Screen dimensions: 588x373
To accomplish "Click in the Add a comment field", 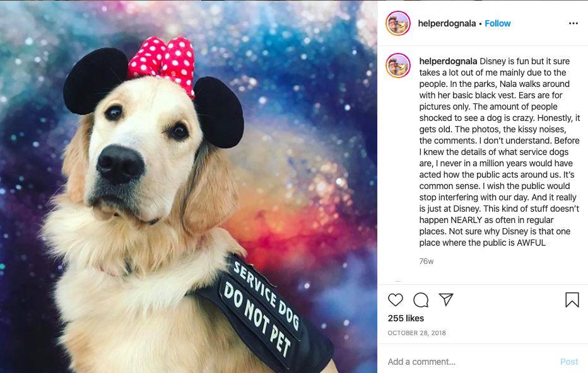I will tap(469, 362).
